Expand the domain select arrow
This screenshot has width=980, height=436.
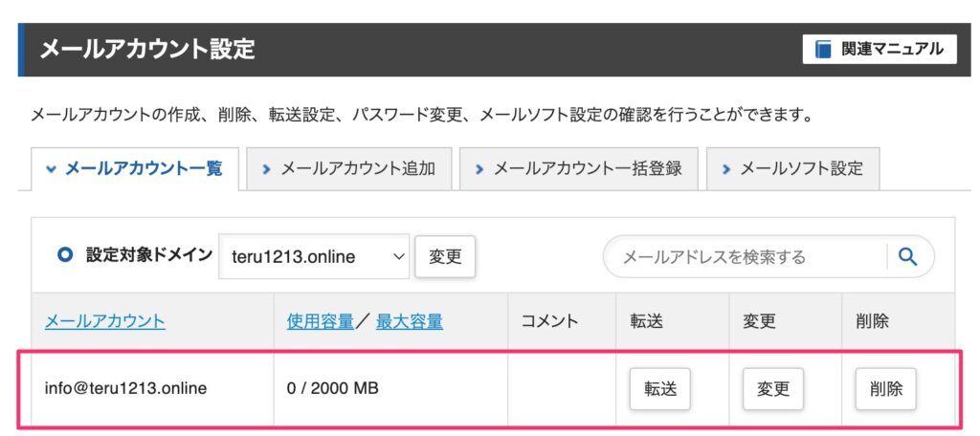(398, 256)
